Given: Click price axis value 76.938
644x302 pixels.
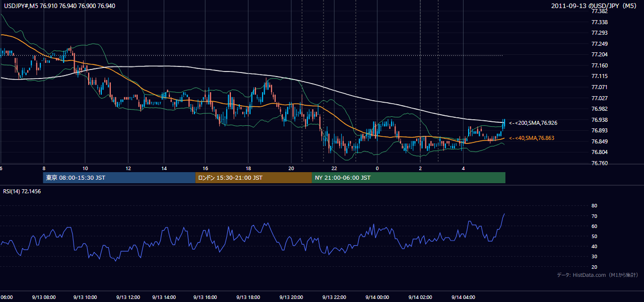Looking at the screenshot, I should coord(599,120).
